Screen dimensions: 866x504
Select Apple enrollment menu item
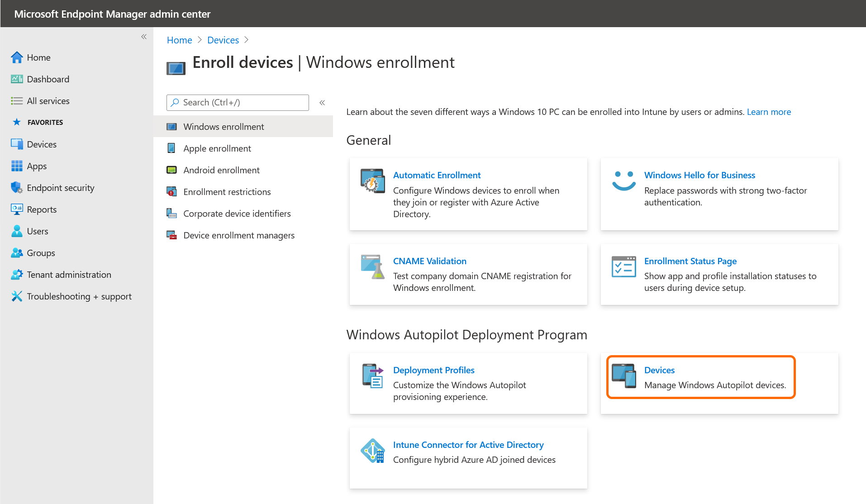coord(217,148)
